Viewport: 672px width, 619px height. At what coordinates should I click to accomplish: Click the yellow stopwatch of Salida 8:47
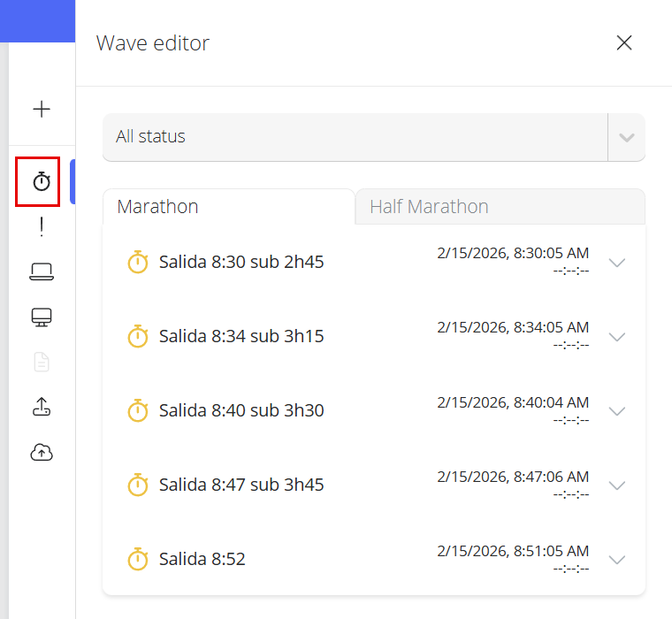(138, 485)
